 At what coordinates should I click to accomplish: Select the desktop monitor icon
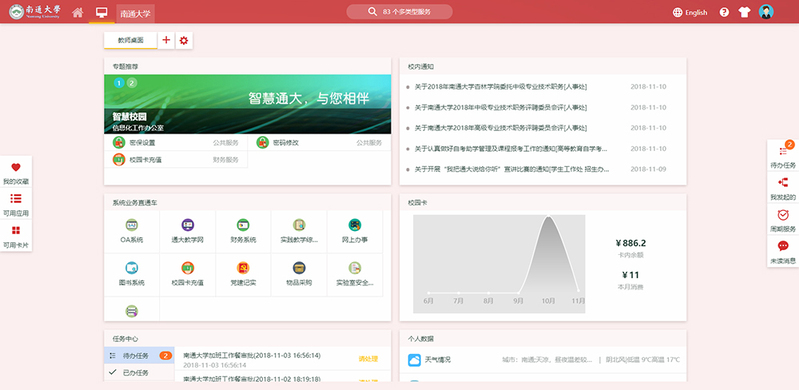101,12
